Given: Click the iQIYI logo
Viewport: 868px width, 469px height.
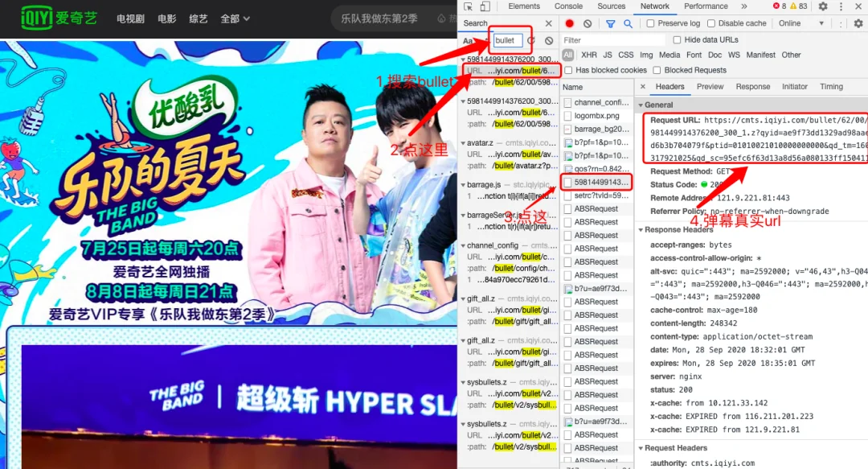Looking at the screenshot, I should click(x=59, y=18).
